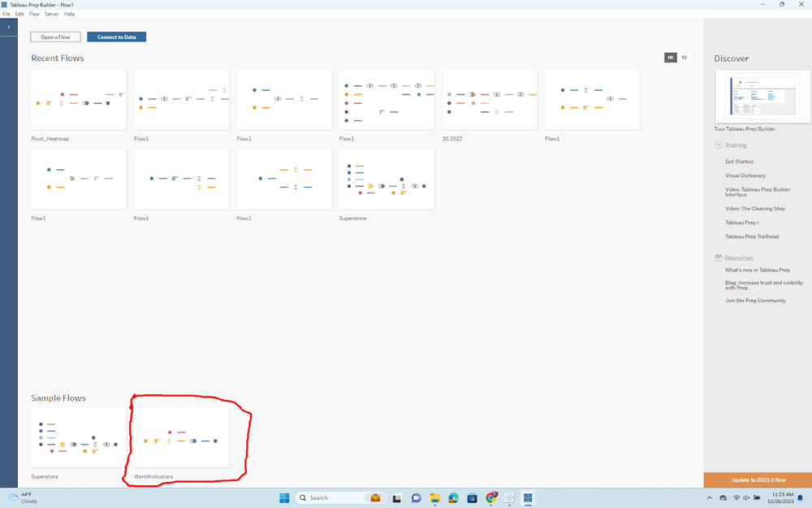The height and width of the screenshot is (508, 812).
Task: Click the briefcase icon in taskbar search
Action: pos(375,498)
